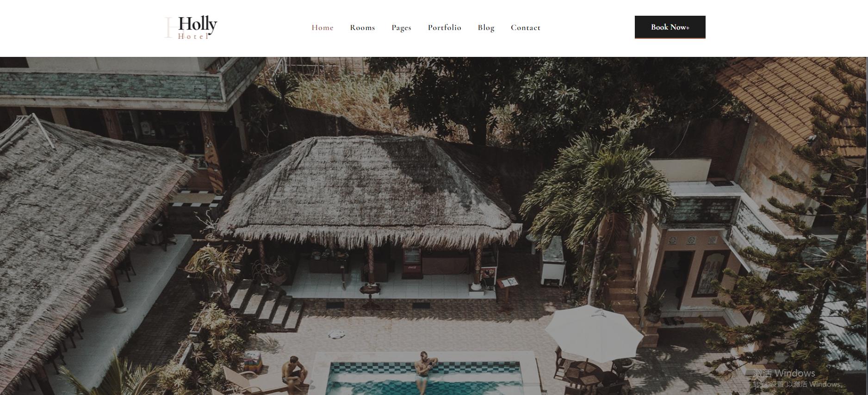Click the Book Now+ button
Viewport: 868px width, 395px height.
[x=670, y=27]
